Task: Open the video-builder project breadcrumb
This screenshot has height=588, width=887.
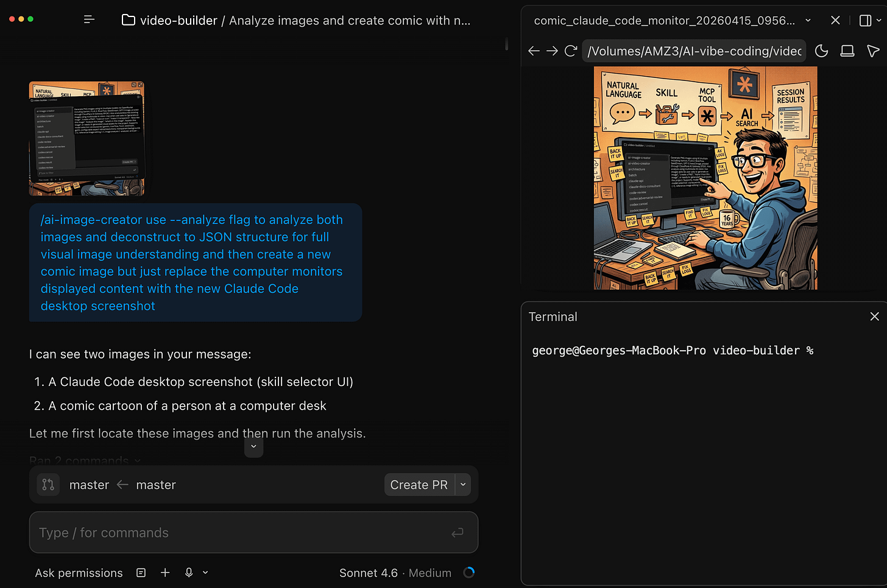Action: (178, 21)
